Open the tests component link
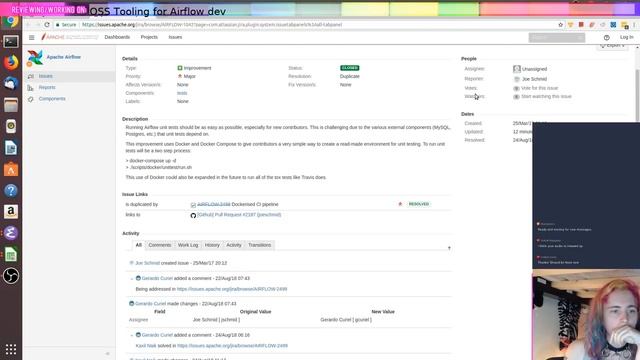 coord(182,93)
